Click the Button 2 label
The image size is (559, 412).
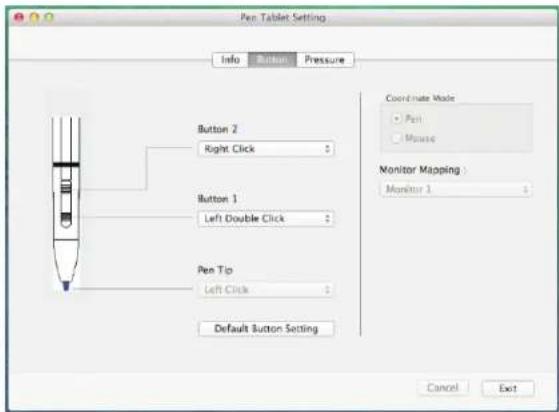pos(217,129)
